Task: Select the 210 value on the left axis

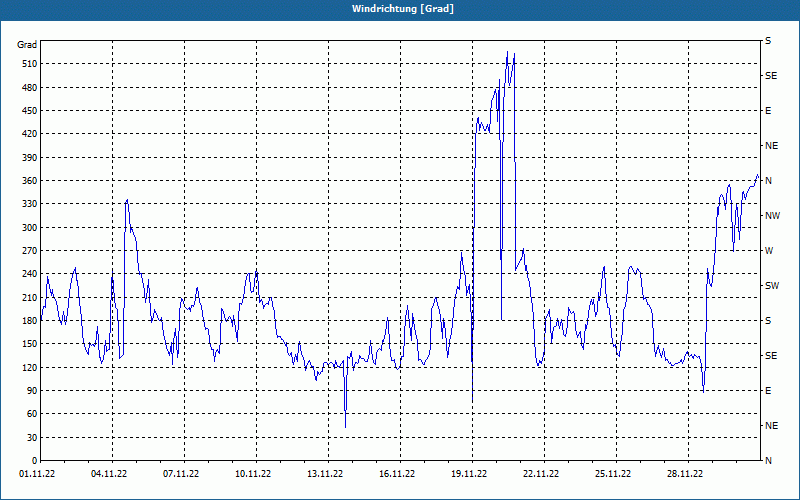Action: pos(30,297)
